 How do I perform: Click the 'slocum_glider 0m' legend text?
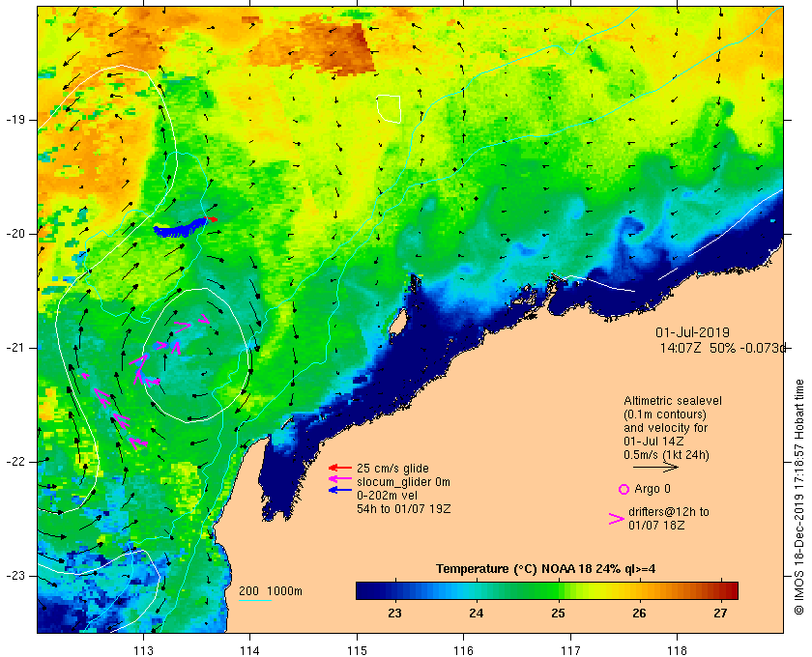point(403,482)
